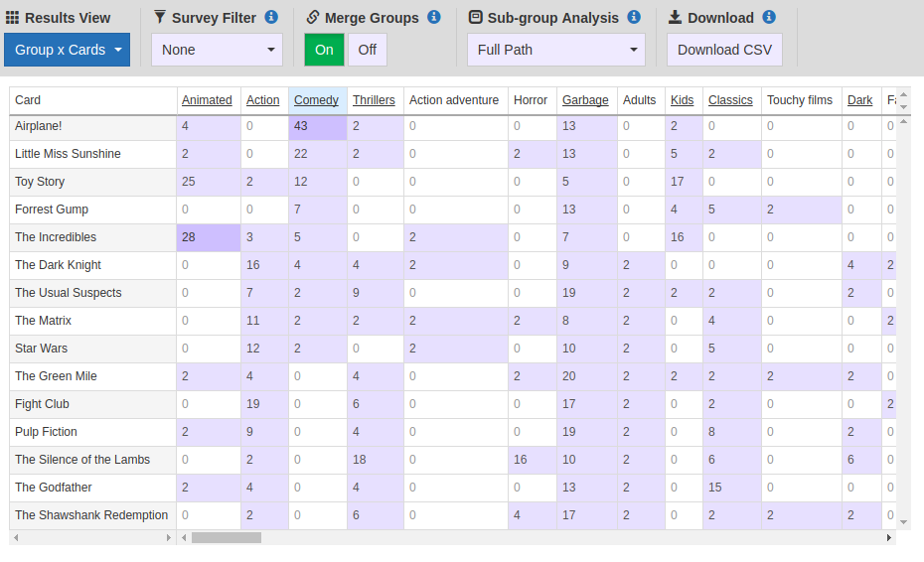The image size is (924, 562).
Task: Click the Touchy films column header
Action: (800, 100)
